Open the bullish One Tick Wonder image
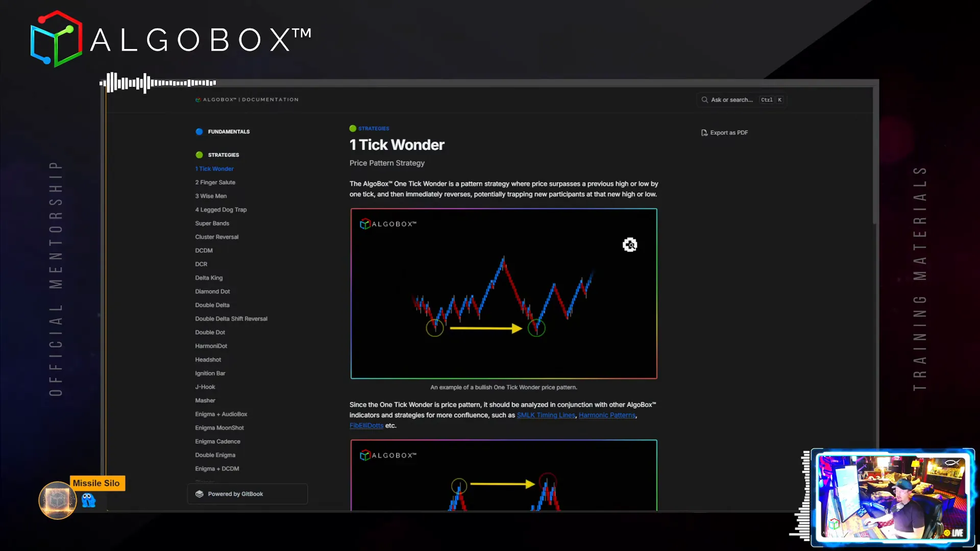 [x=504, y=293]
